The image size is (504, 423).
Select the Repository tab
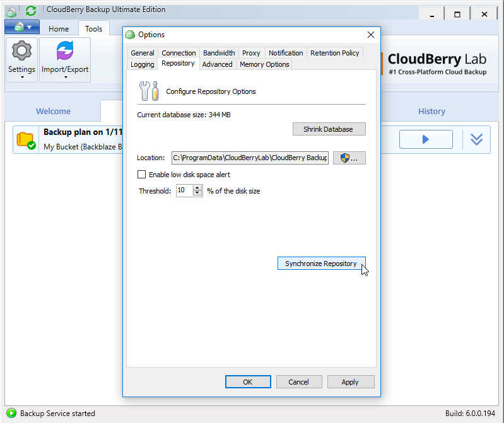178,63
